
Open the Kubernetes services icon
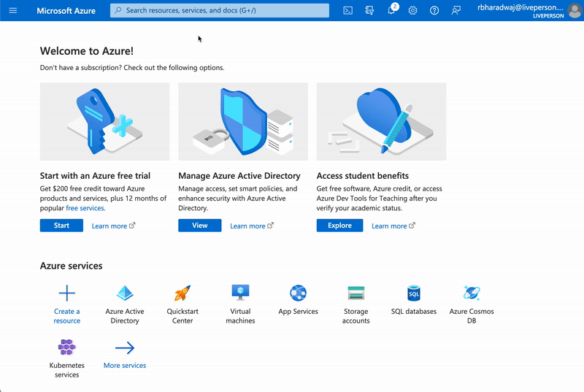tap(67, 347)
